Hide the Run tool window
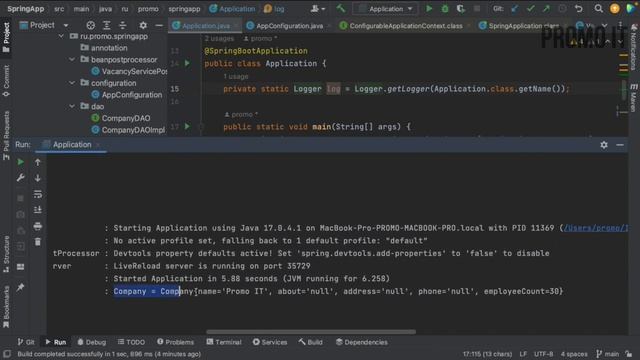 coord(620,145)
